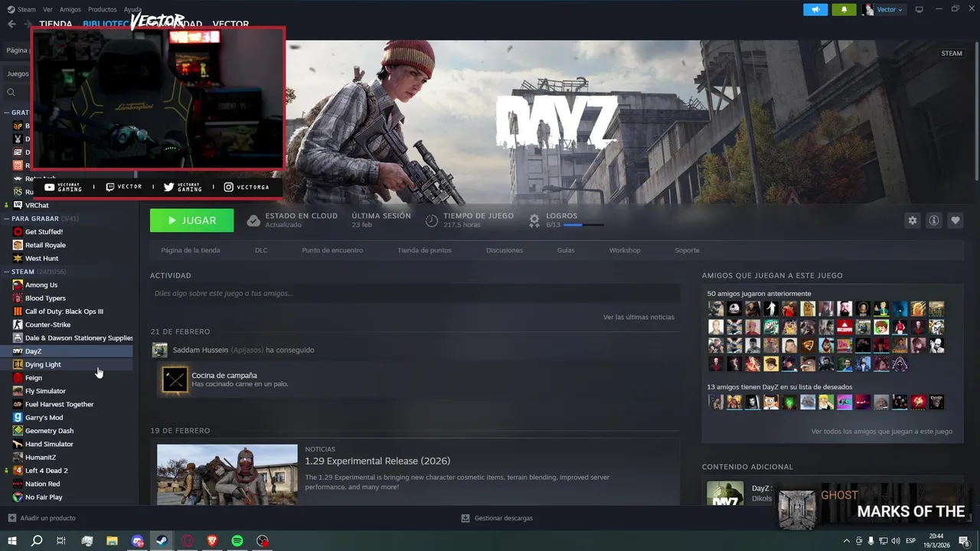Open 1.29 Experimental Release news thumbnail
The width and height of the screenshot is (980, 551).
(x=227, y=474)
